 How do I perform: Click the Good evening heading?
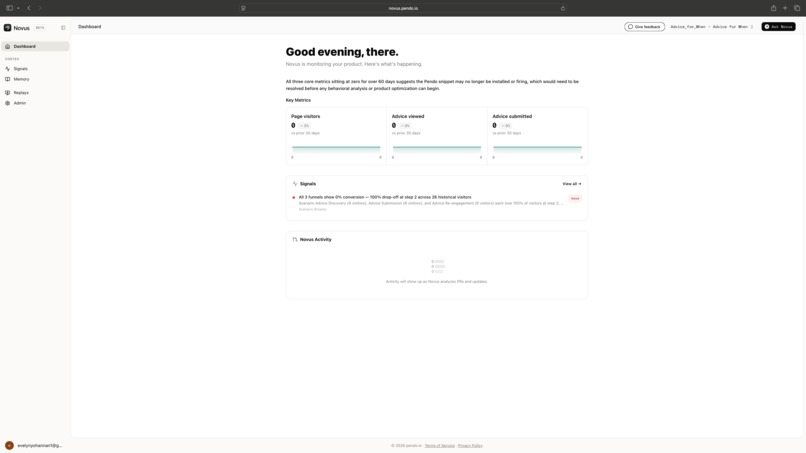(x=342, y=52)
